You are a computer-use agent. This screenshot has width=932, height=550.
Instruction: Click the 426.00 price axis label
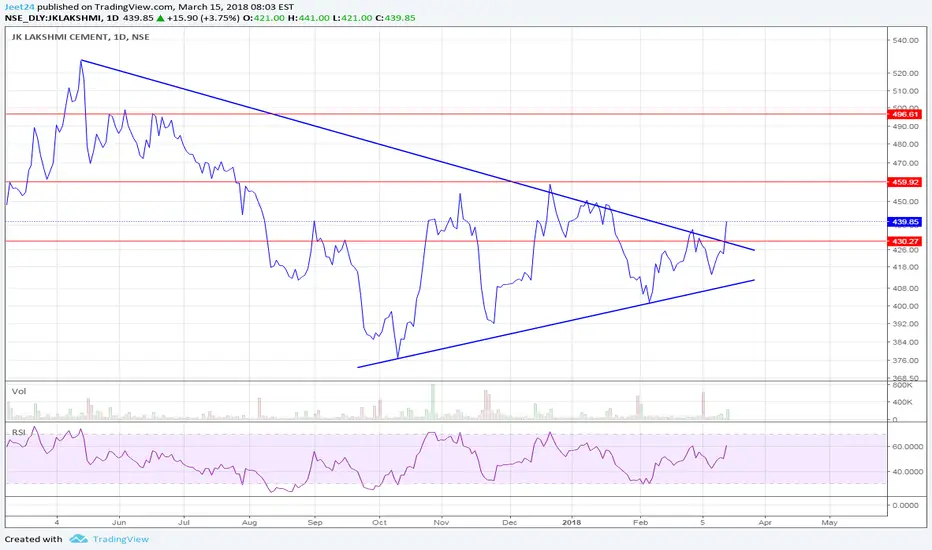pyautogui.click(x=906, y=250)
